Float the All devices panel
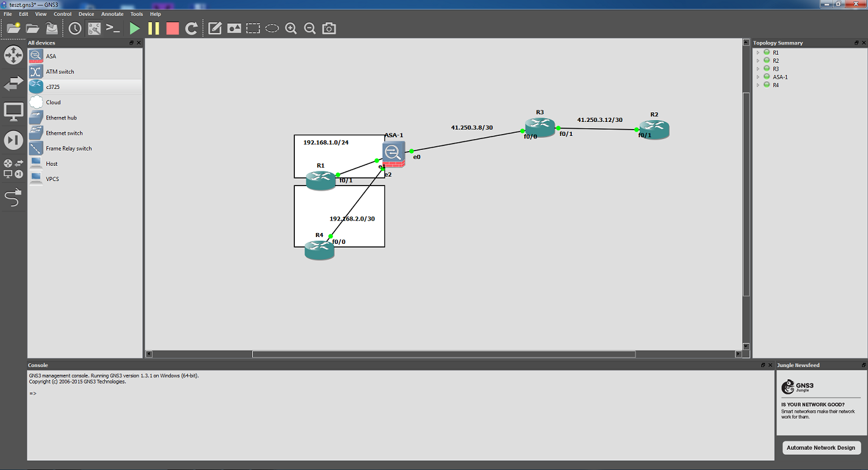This screenshot has width=868, height=470. tap(132, 43)
